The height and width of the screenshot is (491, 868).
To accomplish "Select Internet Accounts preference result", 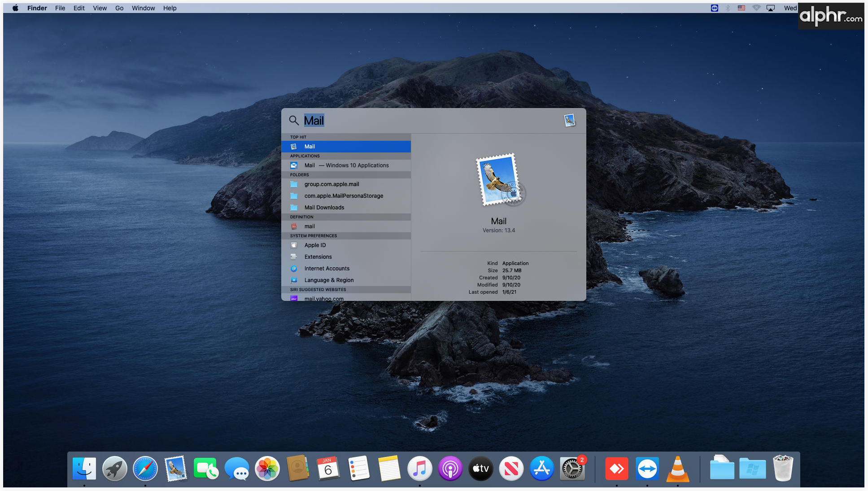I will pyautogui.click(x=327, y=269).
